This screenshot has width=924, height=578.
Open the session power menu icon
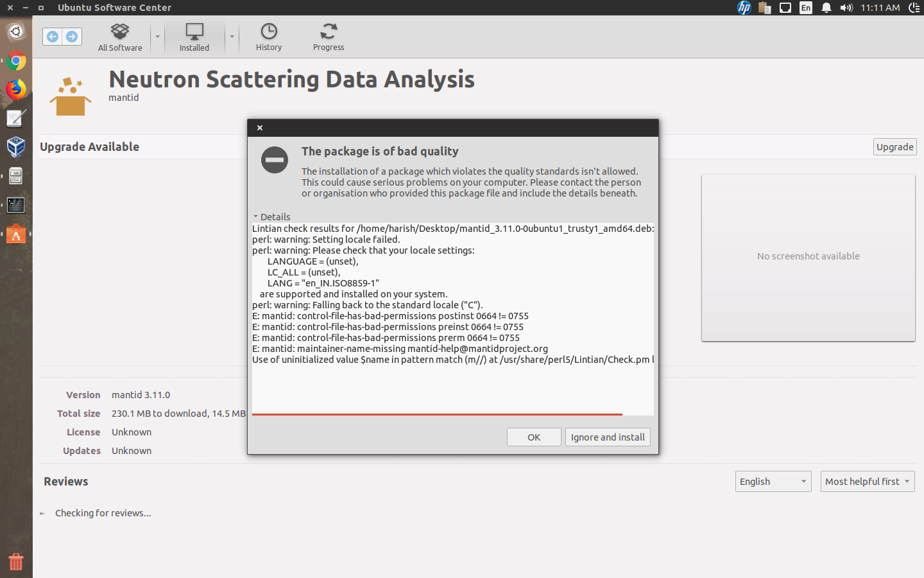tap(914, 8)
